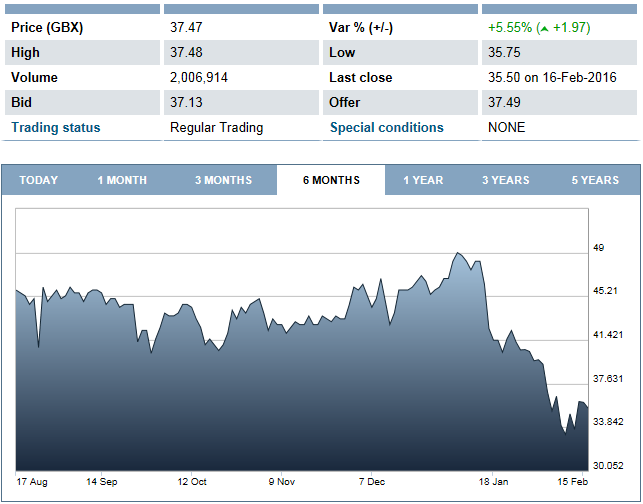This screenshot has width=643, height=504.
Task: Click the green up-arrow change indicator
Action: point(543,28)
